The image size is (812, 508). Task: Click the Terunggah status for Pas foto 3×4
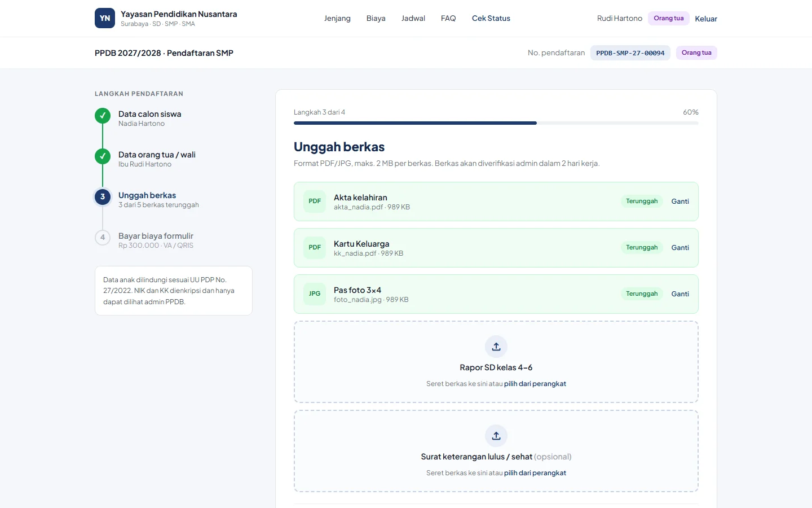[642, 294]
